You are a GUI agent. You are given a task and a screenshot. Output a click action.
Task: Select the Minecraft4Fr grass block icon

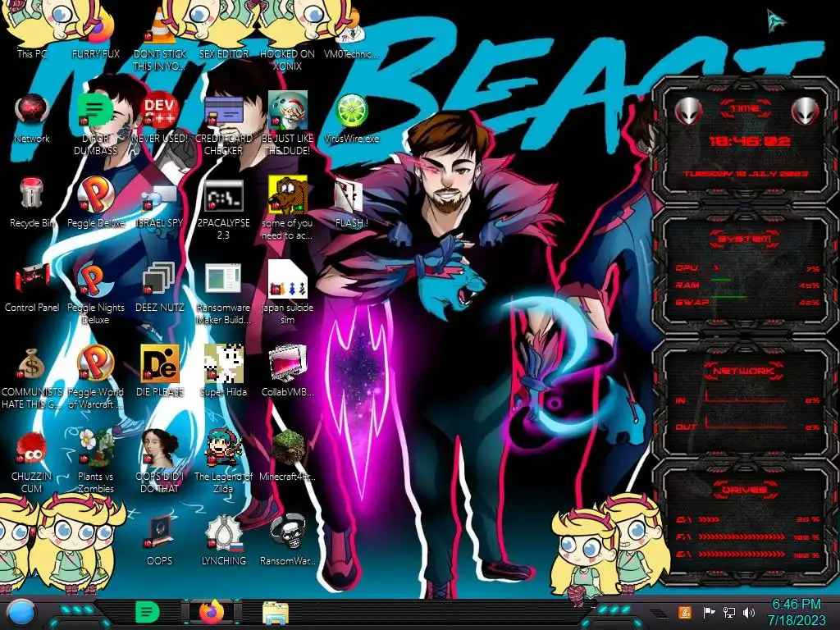[287, 456]
